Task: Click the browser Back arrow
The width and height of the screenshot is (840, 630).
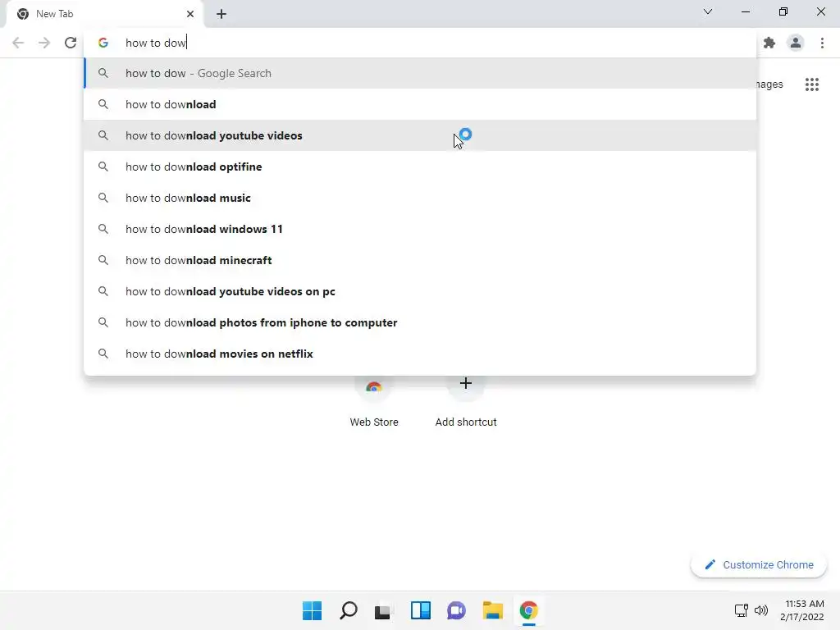Action: [x=18, y=43]
